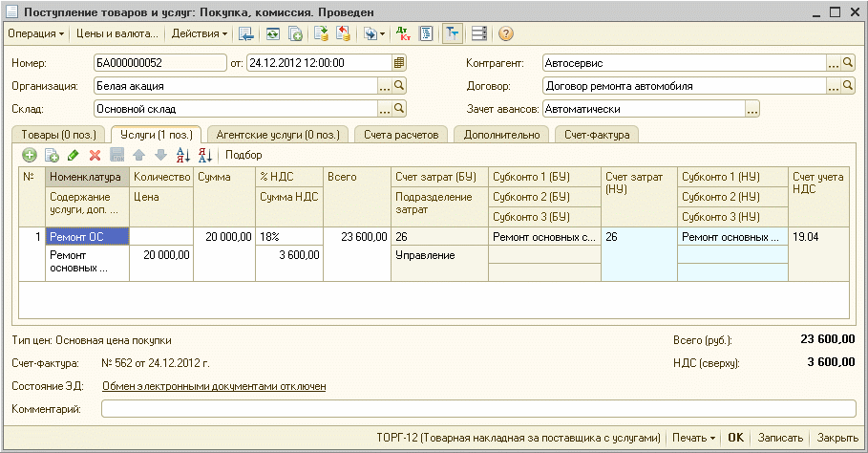Open help with the question mark icon

[x=505, y=33]
